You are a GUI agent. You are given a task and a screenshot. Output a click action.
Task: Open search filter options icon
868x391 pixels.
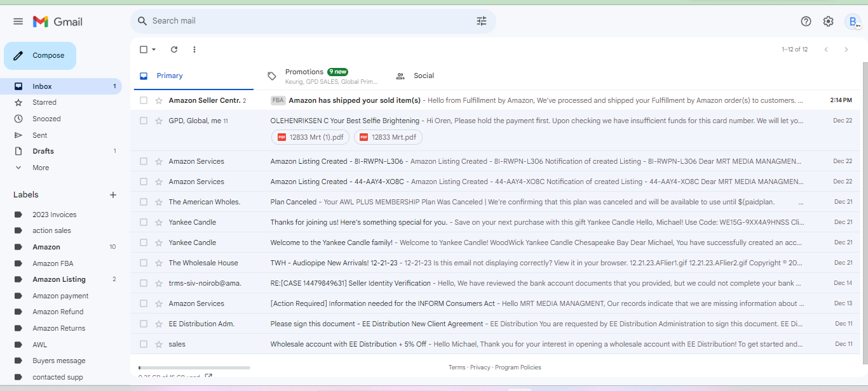pyautogui.click(x=482, y=21)
